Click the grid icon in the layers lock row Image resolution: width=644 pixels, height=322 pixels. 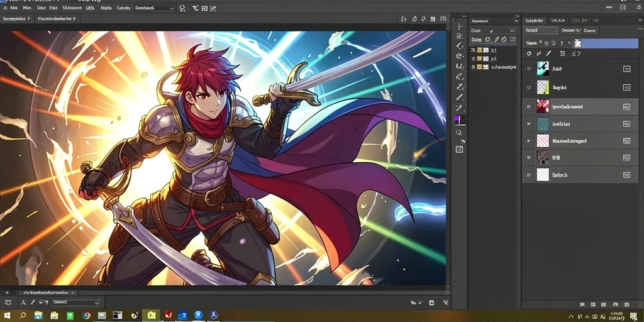[562, 53]
